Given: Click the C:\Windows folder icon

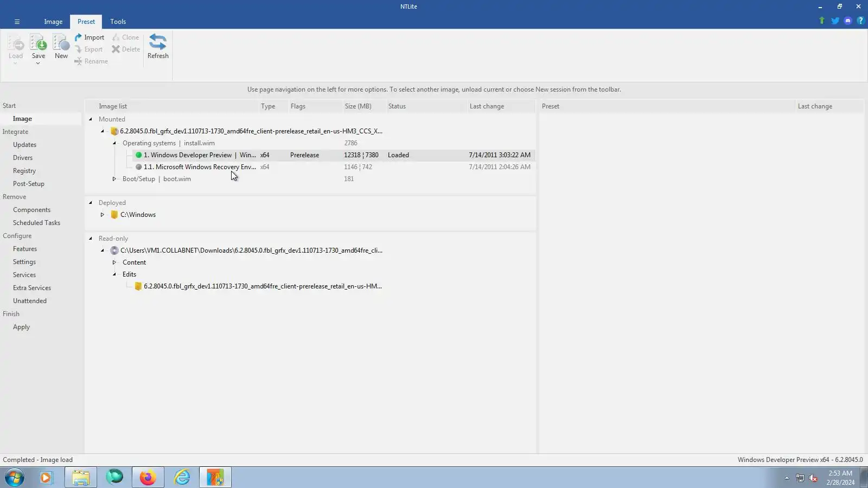Looking at the screenshot, I should click(114, 215).
